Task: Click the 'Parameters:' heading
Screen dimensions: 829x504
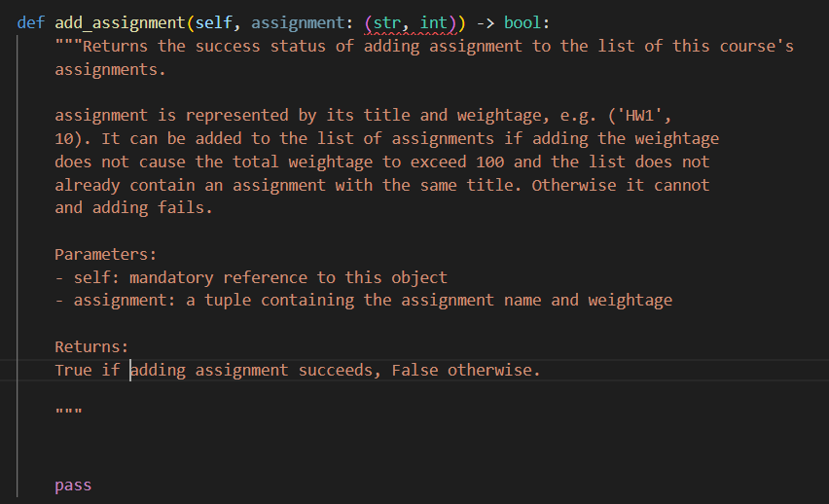Action: (106, 254)
